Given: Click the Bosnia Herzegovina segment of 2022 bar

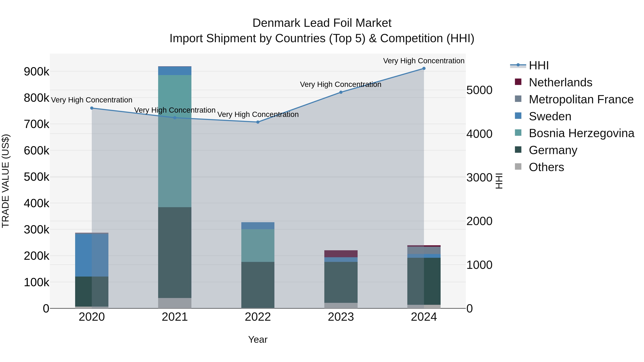Looking at the screenshot, I should (258, 246).
